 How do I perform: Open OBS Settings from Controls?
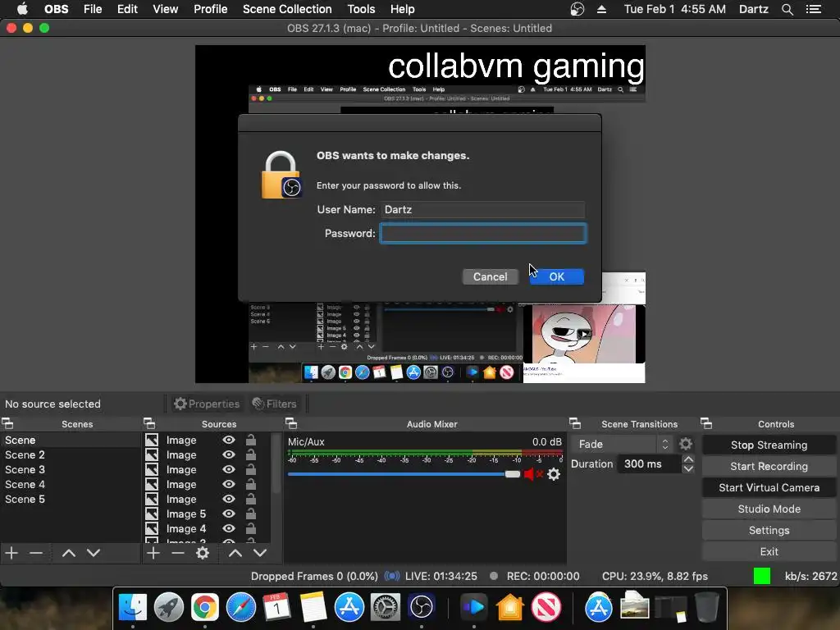(769, 531)
